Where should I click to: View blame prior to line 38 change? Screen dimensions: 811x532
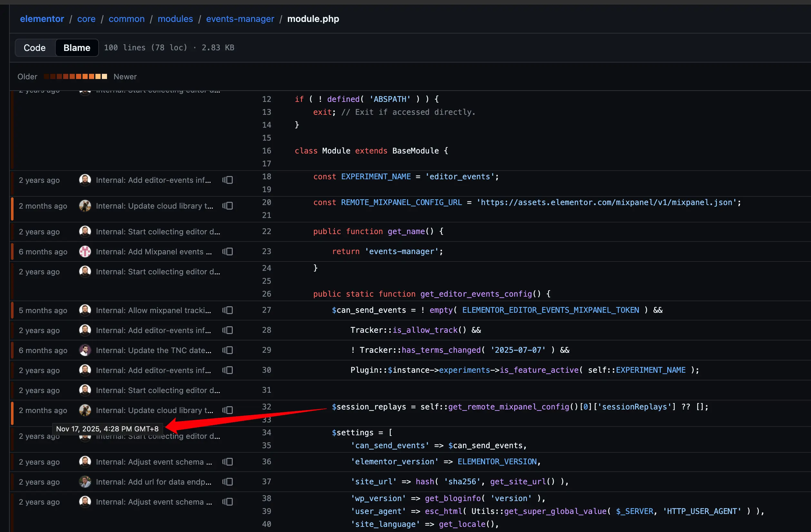point(228,502)
